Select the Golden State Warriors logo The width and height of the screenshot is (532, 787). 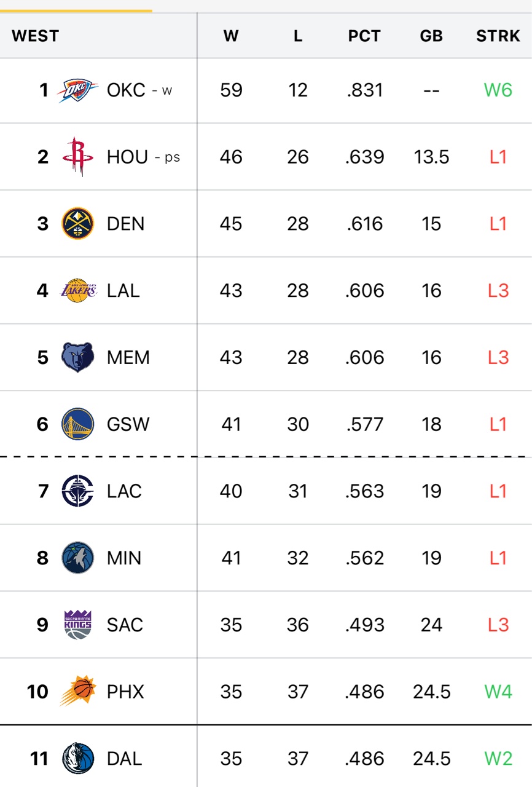click(x=78, y=424)
